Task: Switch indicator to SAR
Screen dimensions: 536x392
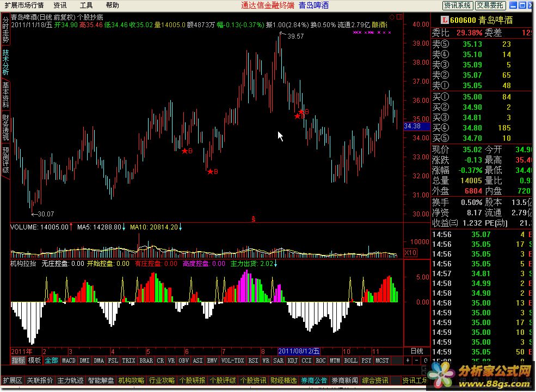Action: coord(278,360)
